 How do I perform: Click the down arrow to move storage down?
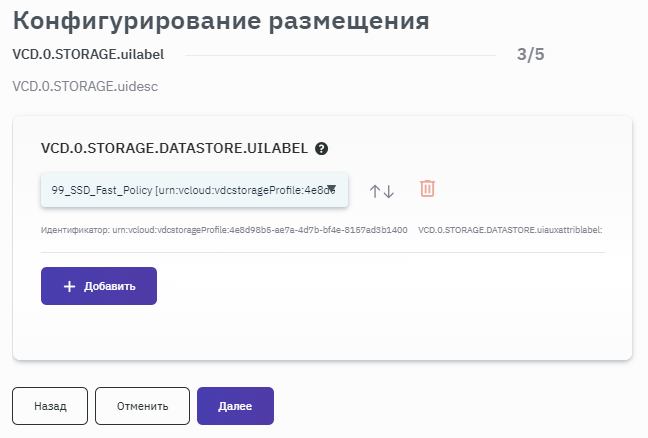[x=389, y=191]
